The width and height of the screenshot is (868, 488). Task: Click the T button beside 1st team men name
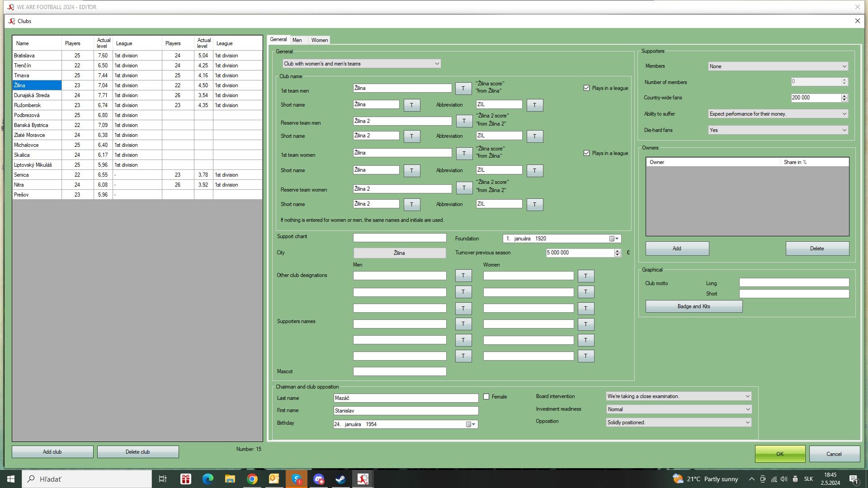pyautogui.click(x=463, y=89)
